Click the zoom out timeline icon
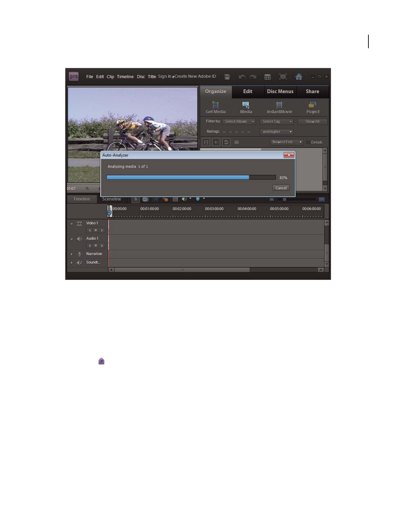The image size is (416, 532). [272, 199]
